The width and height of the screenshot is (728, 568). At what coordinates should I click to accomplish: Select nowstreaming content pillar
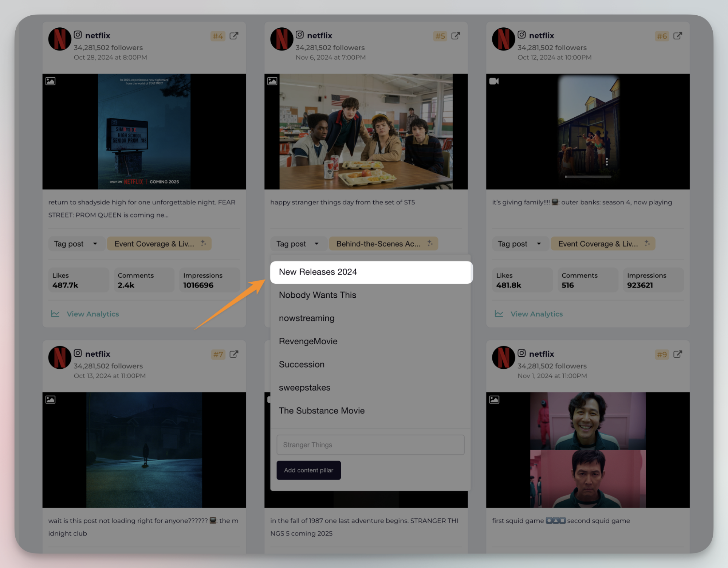371,318
